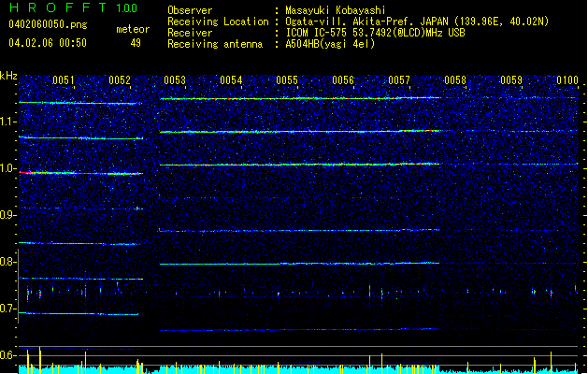Select the antenna value A504HB(yagi 4el)
This screenshot has height=374, width=588.
point(330,44)
